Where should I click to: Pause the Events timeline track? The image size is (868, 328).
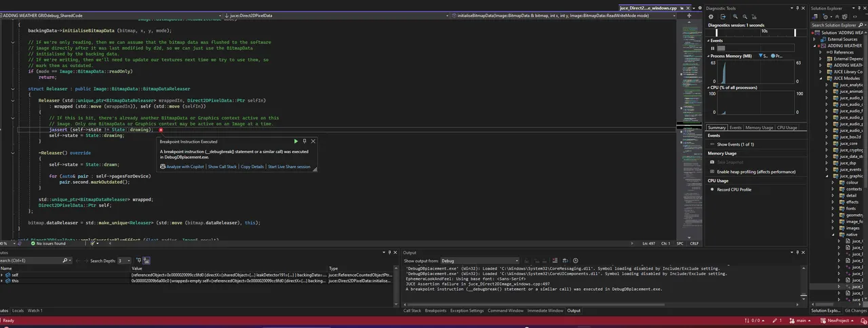click(712, 48)
